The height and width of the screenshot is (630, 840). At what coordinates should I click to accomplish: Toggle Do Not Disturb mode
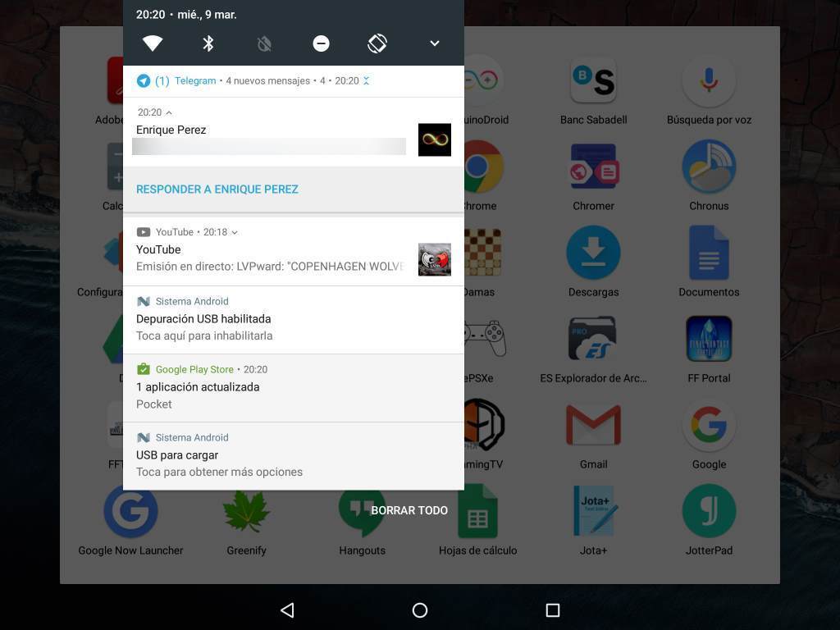pos(321,43)
